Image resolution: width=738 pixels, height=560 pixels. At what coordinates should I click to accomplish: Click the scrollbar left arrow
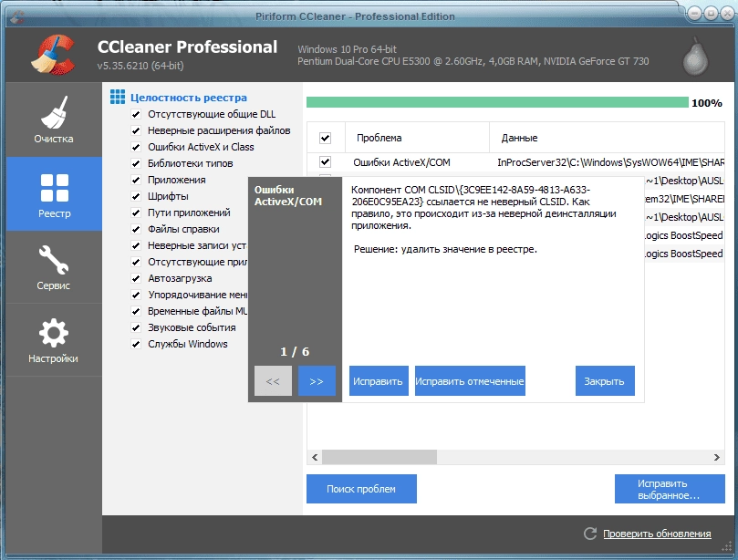[x=315, y=457]
